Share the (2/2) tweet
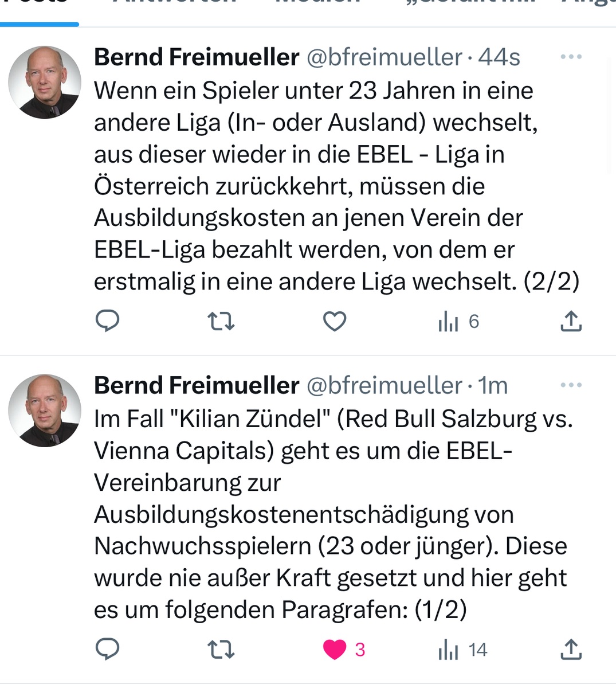The height and width of the screenshot is (688, 616). click(x=571, y=321)
